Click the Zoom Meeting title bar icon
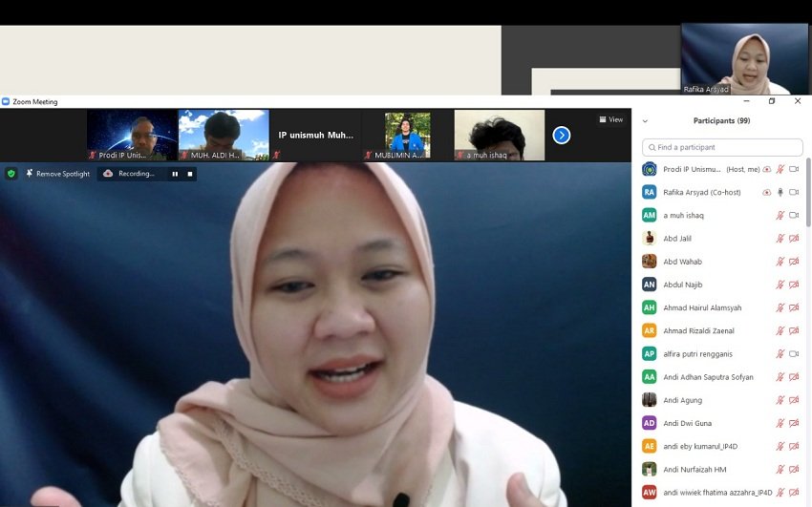The width and height of the screenshot is (812, 507). click(x=6, y=101)
